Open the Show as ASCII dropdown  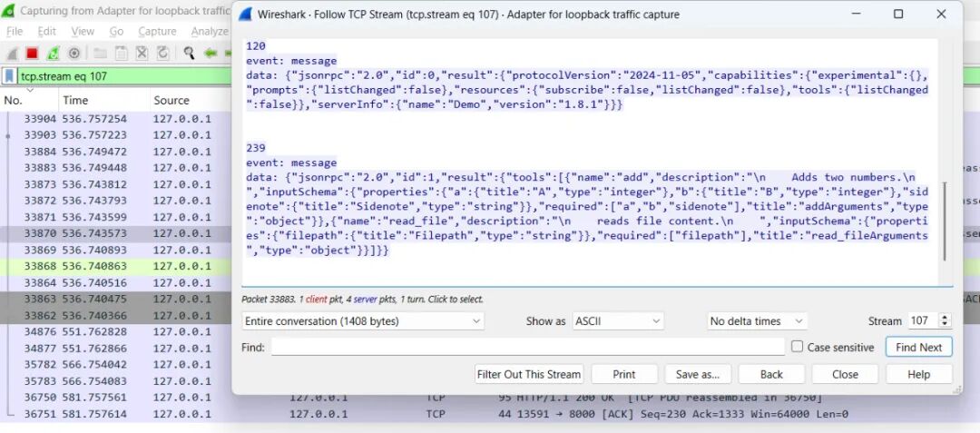coord(618,321)
